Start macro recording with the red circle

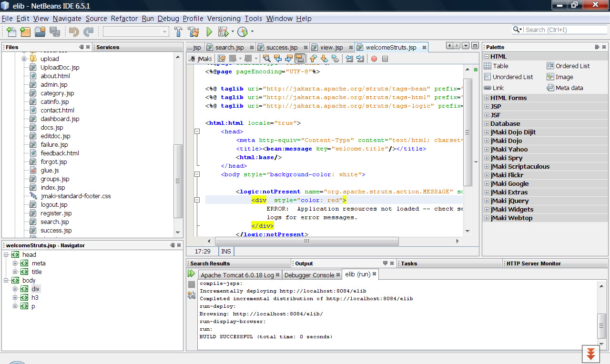point(374,59)
